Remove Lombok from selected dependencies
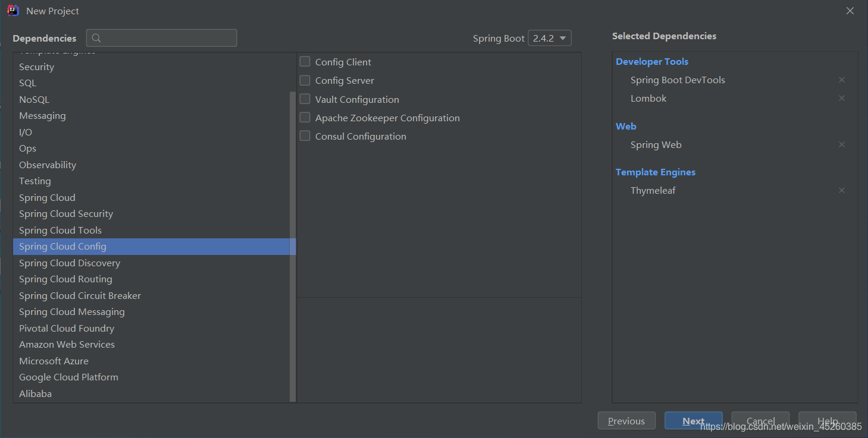The height and width of the screenshot is (438, 868). (842, 98)
